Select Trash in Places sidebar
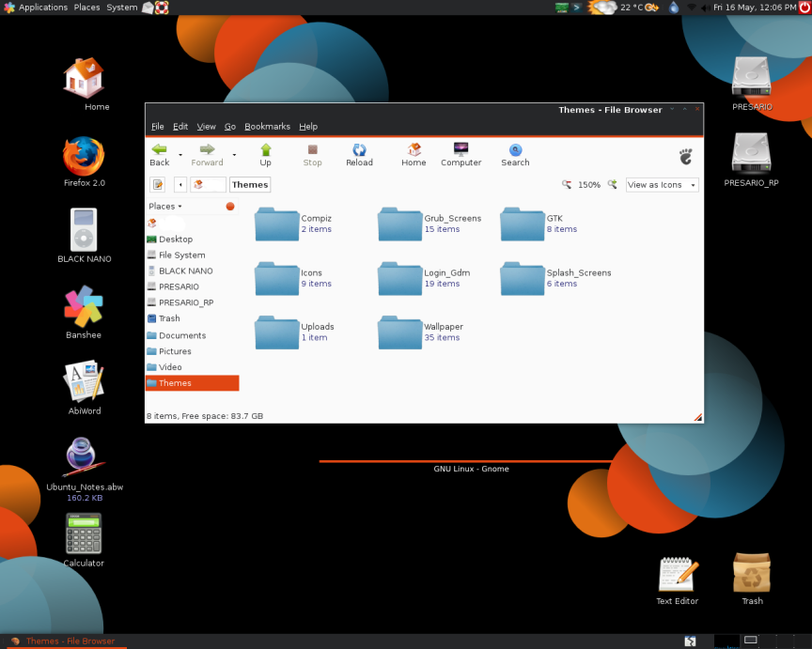Screen dimensions: 812x649 coord(192,318)
